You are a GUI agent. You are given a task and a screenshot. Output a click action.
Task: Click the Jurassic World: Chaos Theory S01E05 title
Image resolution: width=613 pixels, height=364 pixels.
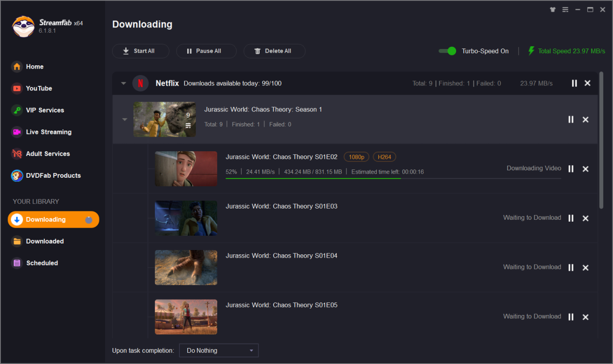(x=282, y=305)
